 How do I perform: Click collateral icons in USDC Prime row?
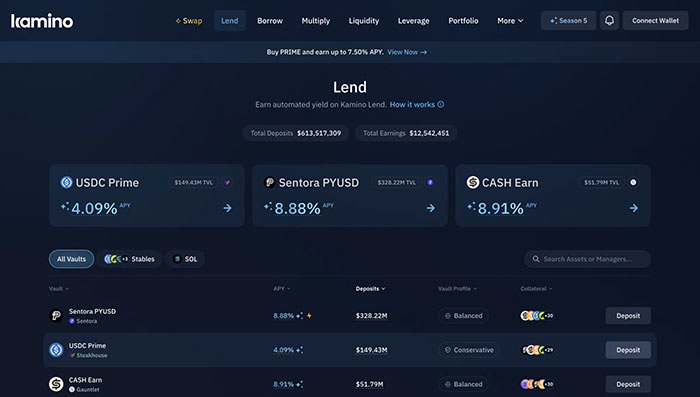[537, 350]
